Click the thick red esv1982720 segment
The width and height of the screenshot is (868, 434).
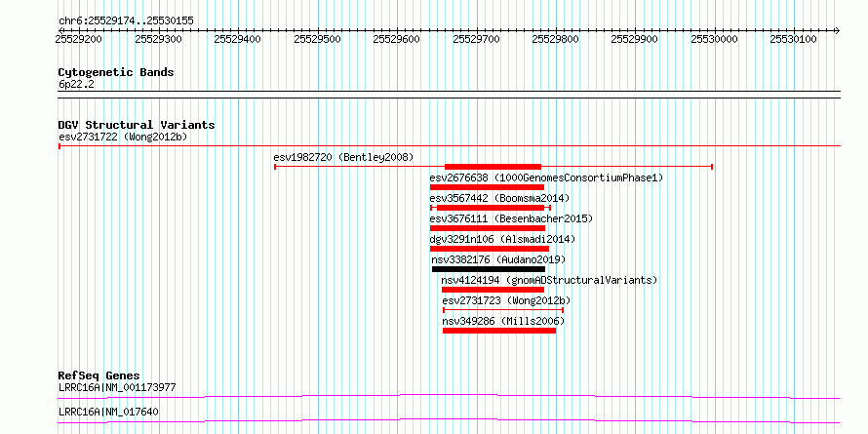click(493, 167)
